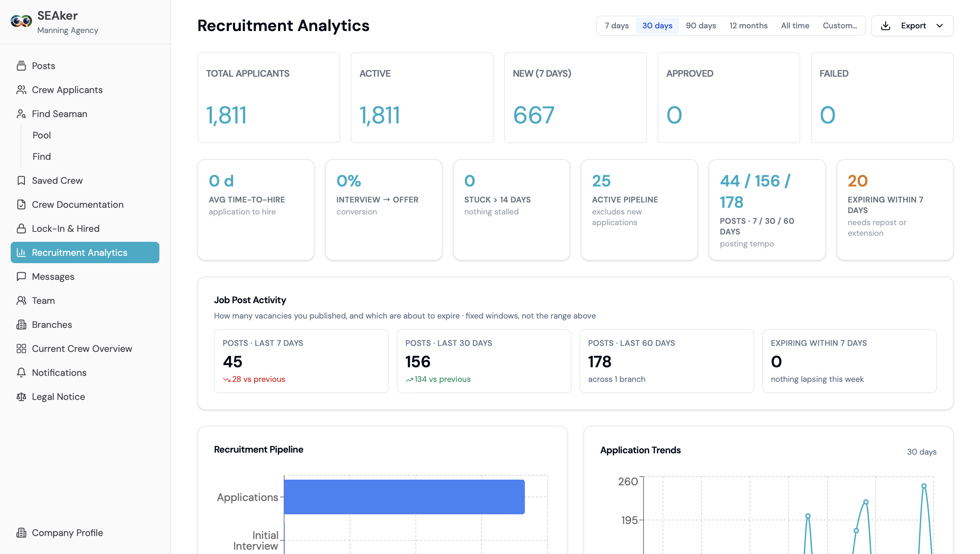The width and height of the screenshot is (980, 554).
Task: Choose the All time range filter
Action: 795,25
